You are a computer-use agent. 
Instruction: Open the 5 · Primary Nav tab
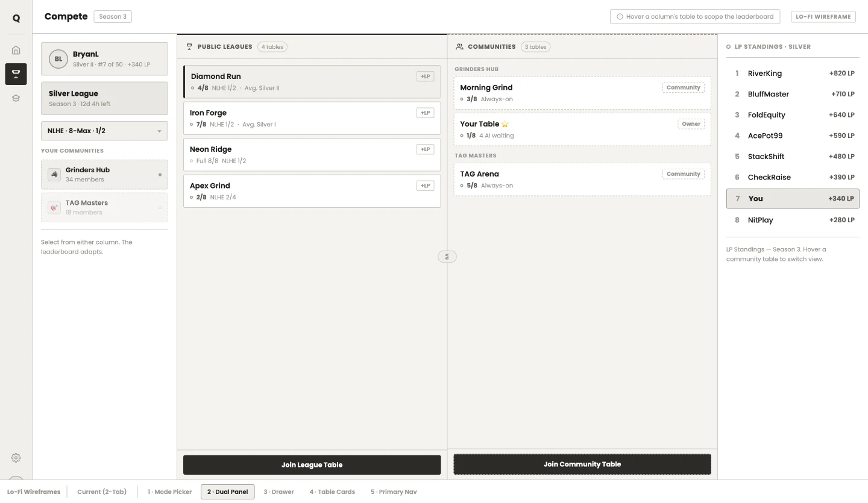(x=394, y=492)
